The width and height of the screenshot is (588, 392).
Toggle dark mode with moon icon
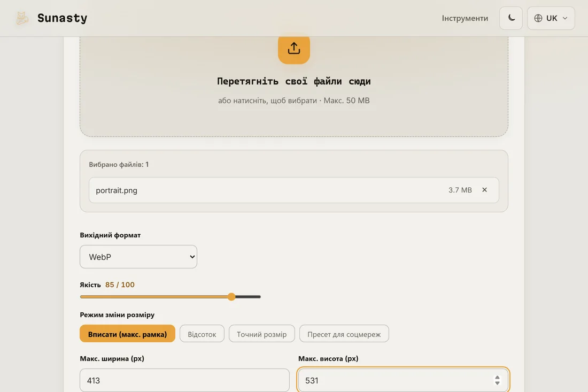point(510,18)
